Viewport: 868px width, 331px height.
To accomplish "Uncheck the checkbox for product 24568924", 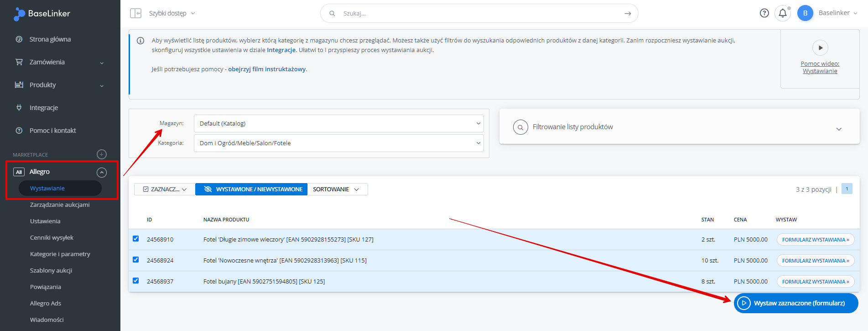I will coord(135,260).
